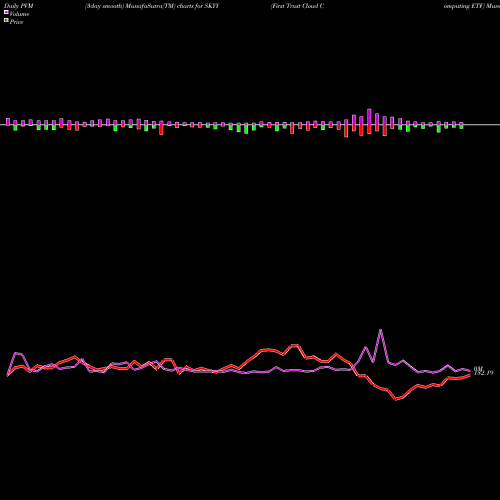Click the 'omputing ETF)' title text

pos(464,6)
